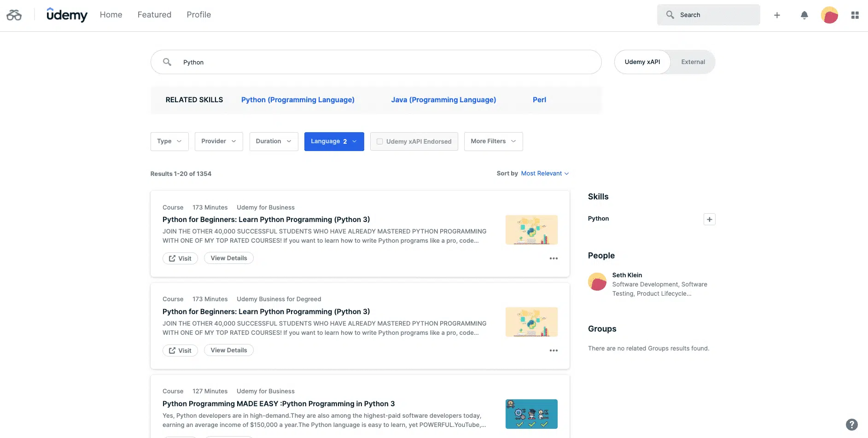Click the 'There are no related Groups results found.' text
This screenshot has width=868, height=438.
[649, 348]
